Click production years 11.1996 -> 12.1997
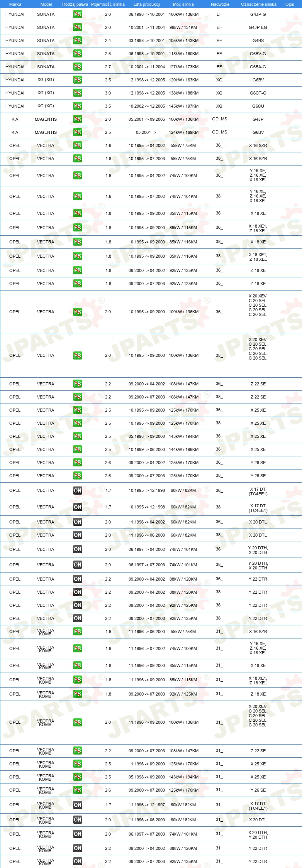Screen dimensions: 302x868 pyautogui.click(x=147, y=805)
